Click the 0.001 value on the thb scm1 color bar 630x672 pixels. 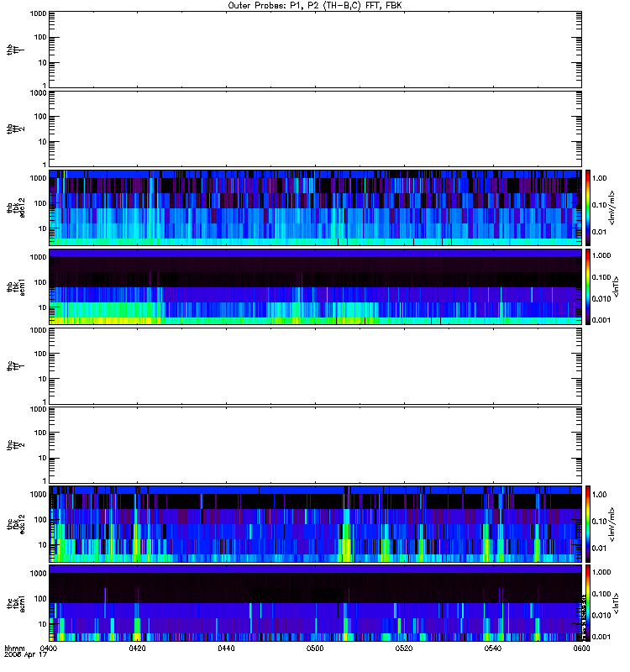coord(601,320)
